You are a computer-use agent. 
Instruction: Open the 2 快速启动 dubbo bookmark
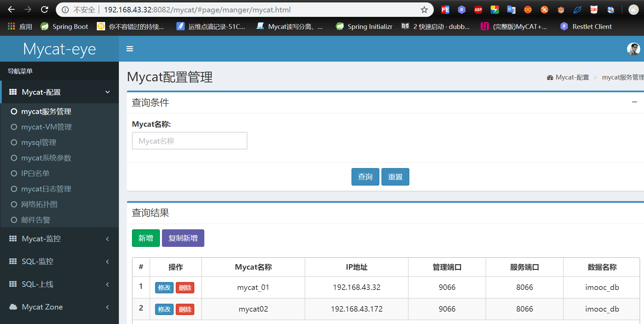tap(436, 27)
